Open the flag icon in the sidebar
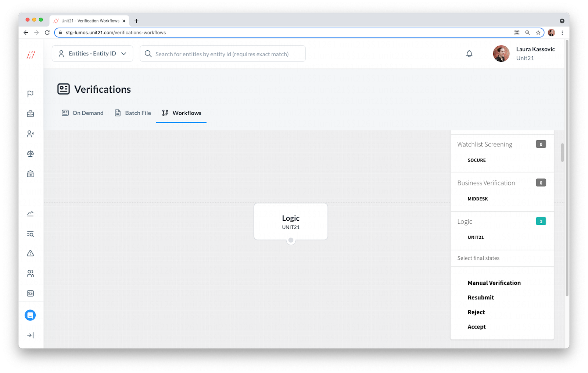Screen dimensions: 588x373 coord(31,94)
